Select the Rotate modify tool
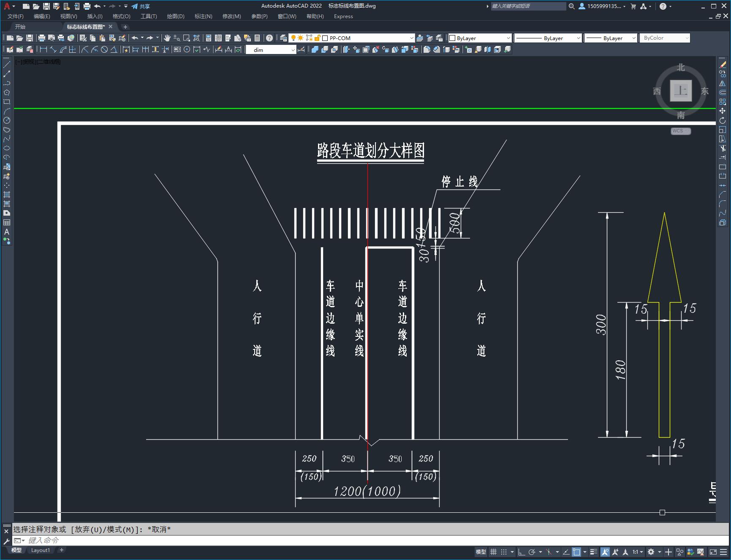Screen dimensions: 731x560 click(x=723, y=120)
